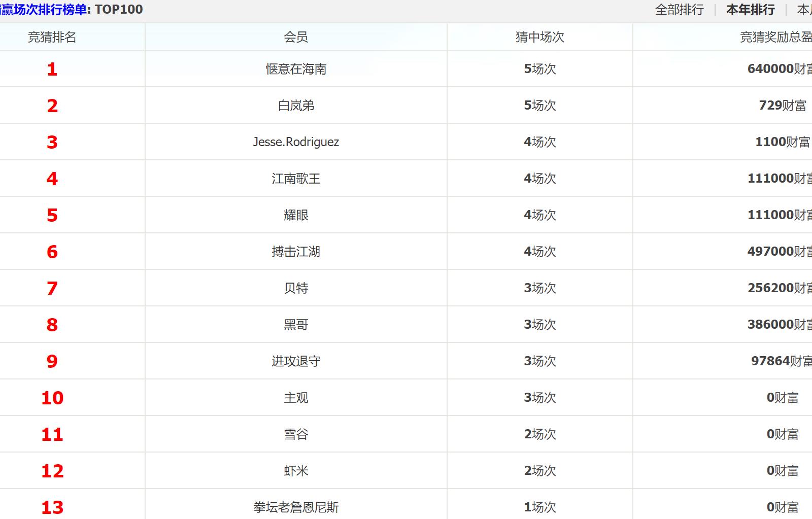The height and width of the screenshot is (519, 812).
Task: Open member 虾米's profile
Action: point(296,471)
